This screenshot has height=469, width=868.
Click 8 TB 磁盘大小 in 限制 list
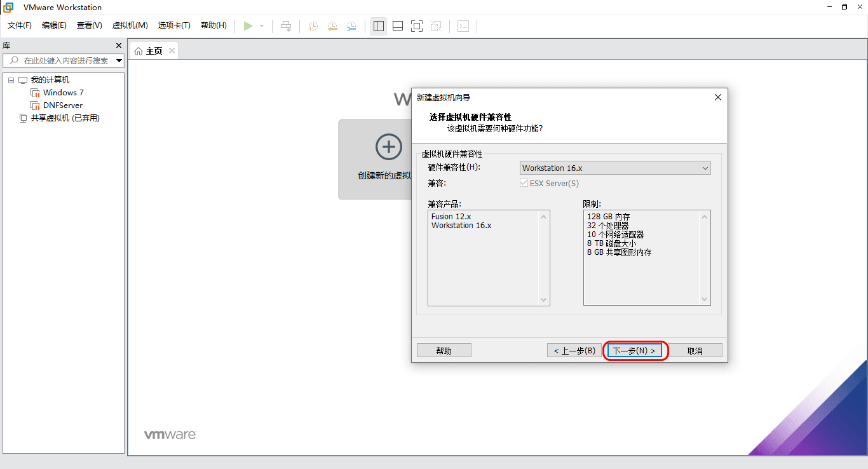[x=612, y=243]
